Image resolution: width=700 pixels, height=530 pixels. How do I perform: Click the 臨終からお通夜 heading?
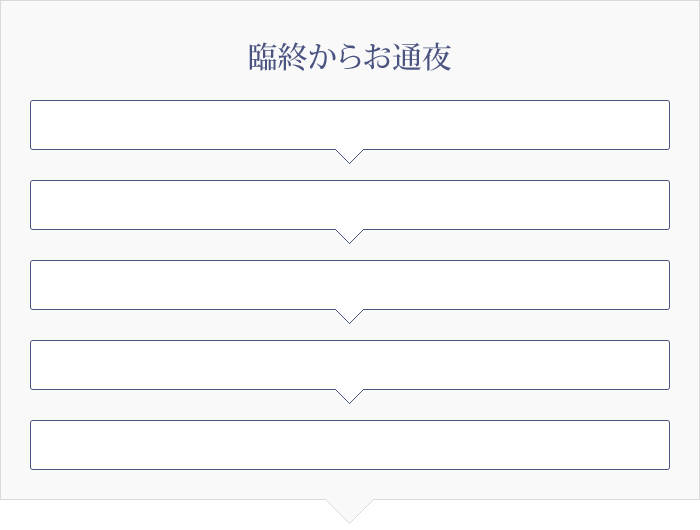pos(350,57)
